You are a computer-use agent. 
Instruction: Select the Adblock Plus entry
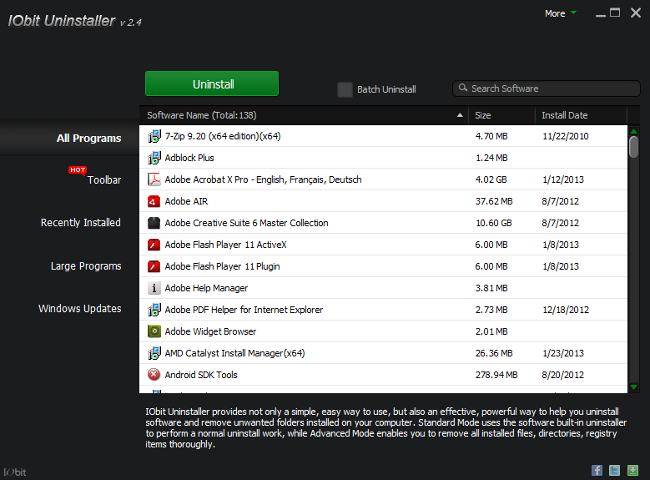[x=383, y=158]
